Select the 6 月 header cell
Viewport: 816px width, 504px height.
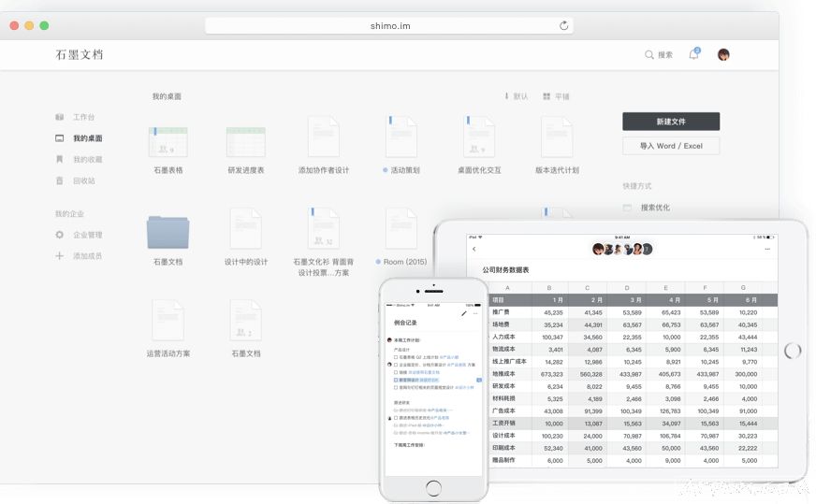pyautogui.click(x=744, y=300)
